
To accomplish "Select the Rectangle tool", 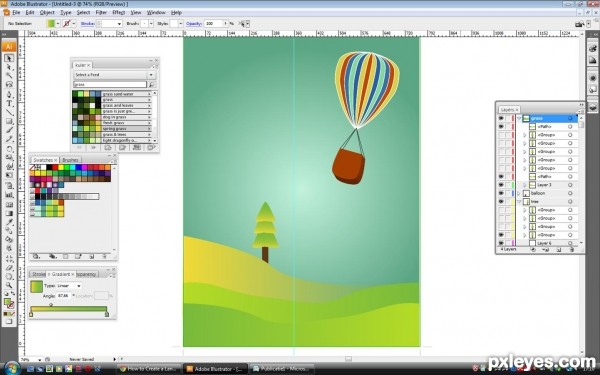I will tap(9, 121).
